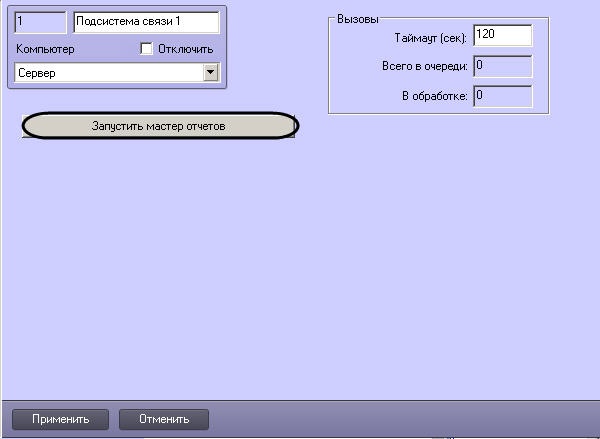The height and width of the screenshot is (439, 600).
Task: Click the 'Отключить' checkbox label text
Action: click(185, 49)
